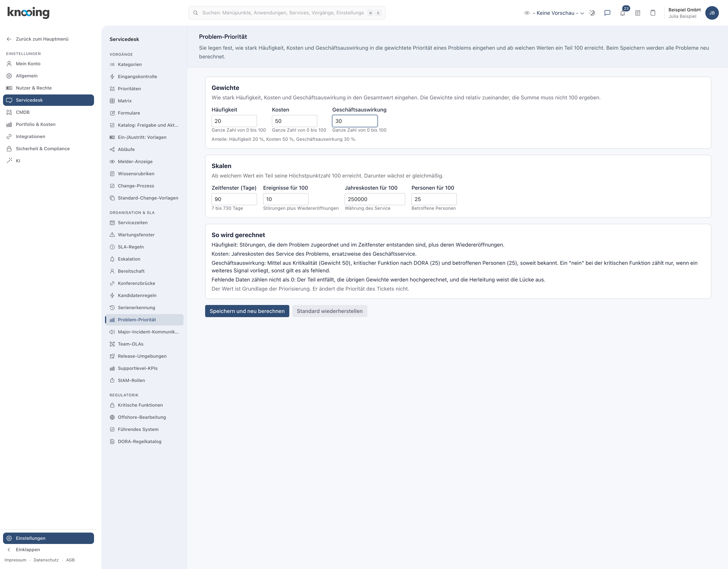The height and width of the screenshot is (569, 728).
Task: Open DORA-Regelkatalog page
Action: click(144, 442)
